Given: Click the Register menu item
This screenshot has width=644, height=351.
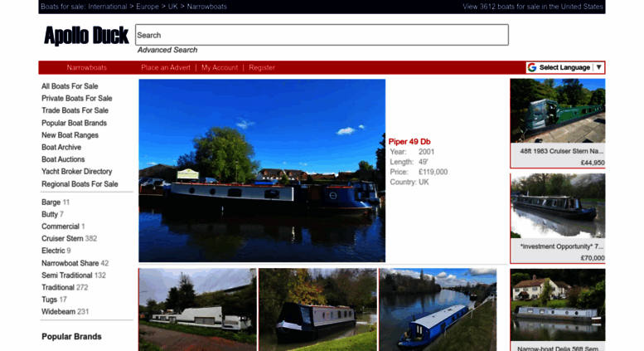Looking at the screenshot, I should click(x=262, y=67).
